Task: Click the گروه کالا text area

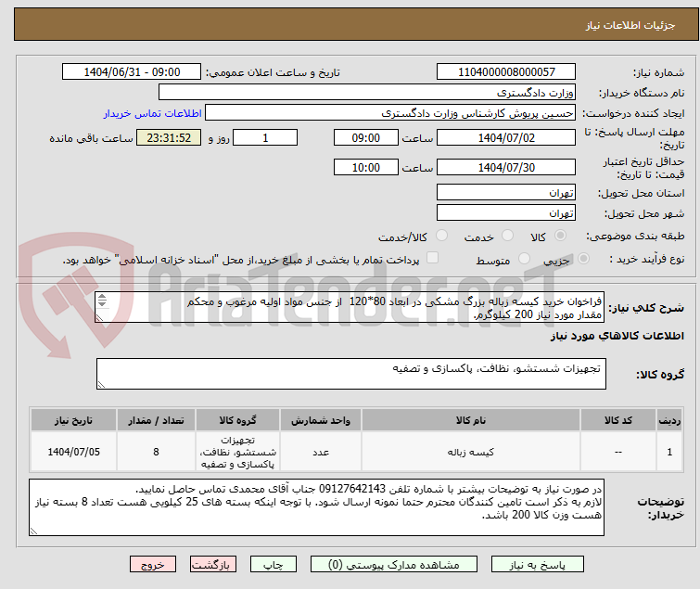Action: pyautogui.click(x=351, y=374)
